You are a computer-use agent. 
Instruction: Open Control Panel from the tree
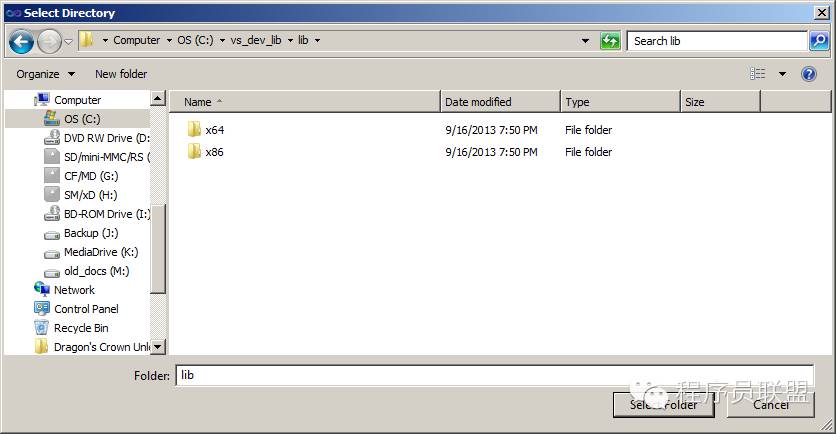click(x=86, y=309)
